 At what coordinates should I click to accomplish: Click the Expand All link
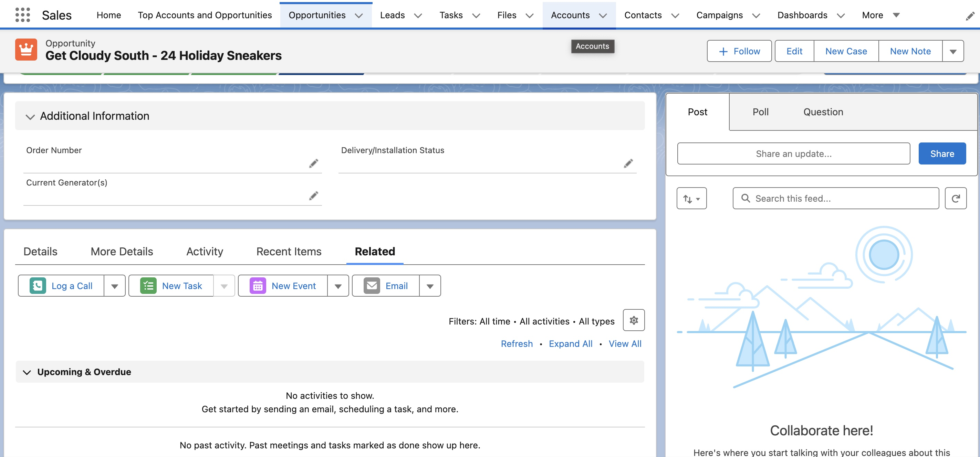pos(570,344)
